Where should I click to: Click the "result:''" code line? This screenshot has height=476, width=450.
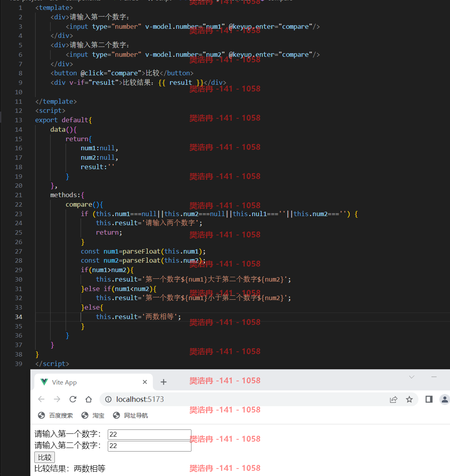pyautogui.click(x=97, y=167)
